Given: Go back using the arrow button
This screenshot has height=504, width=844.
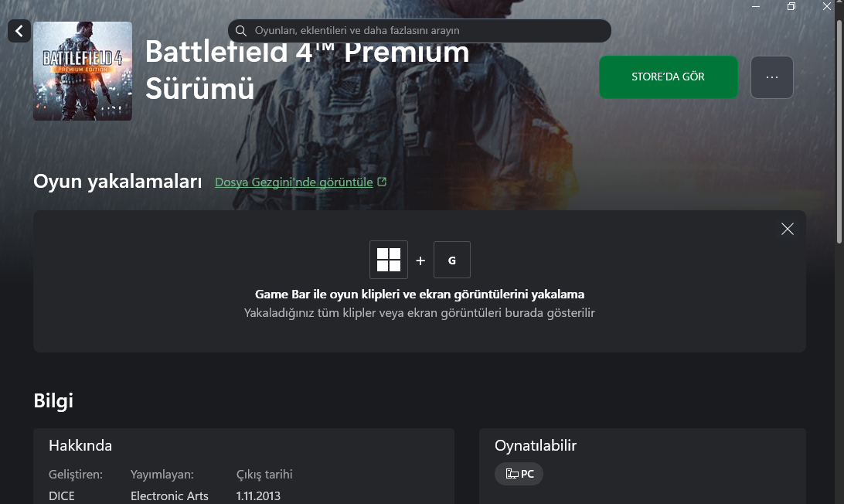Looking at the screenshot, I should (19, 31).
